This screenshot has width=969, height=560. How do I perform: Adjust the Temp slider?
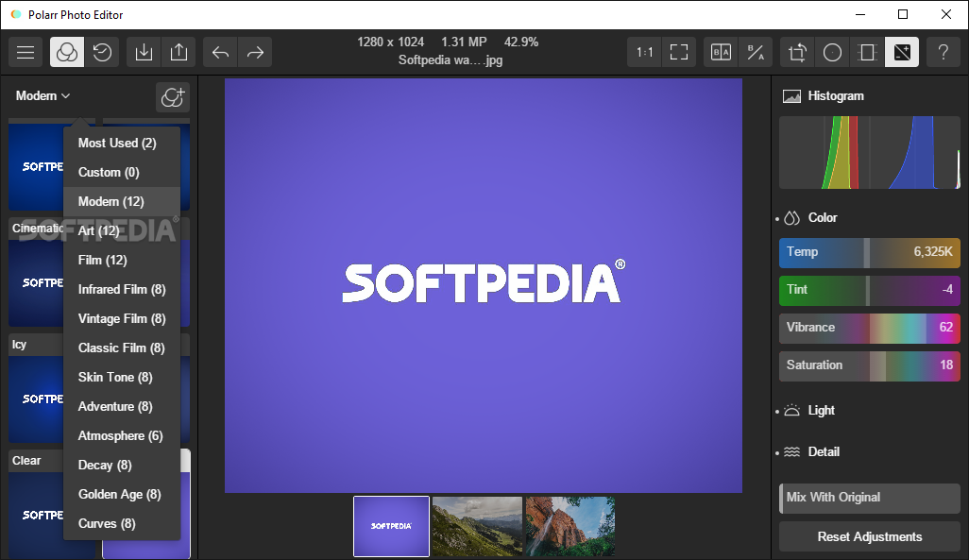870,252
